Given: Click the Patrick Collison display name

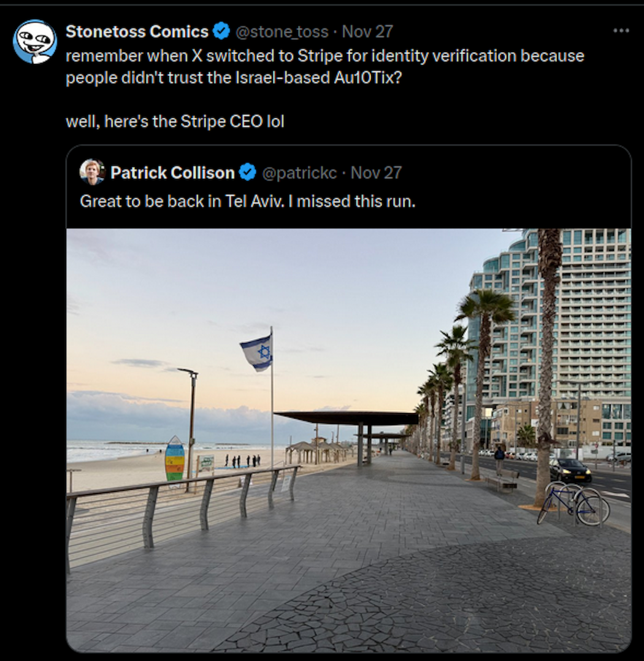Looking at the screenshot, I should click(172, 173).
